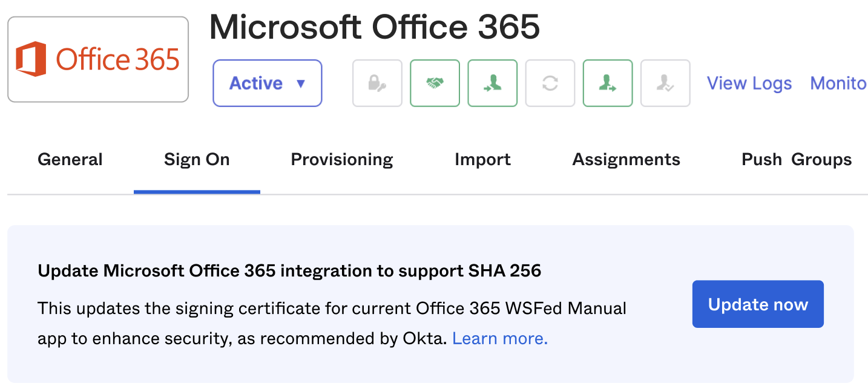Click the gray lock-and-key sign-on indicator icon
Image resolution: width=868 pixels, height=392 pixels.
tap(377, 83)
